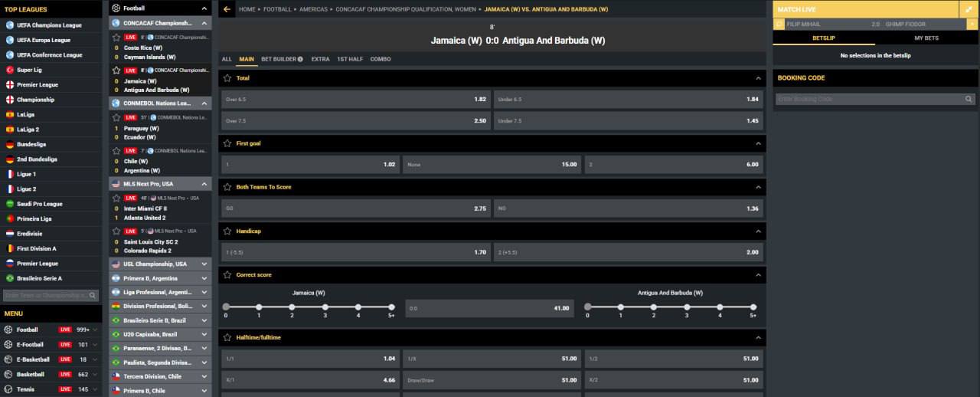Click the Enter Booking Code input field
The width and height of the screenshot is (980, 397).
(x=868, y=99)
